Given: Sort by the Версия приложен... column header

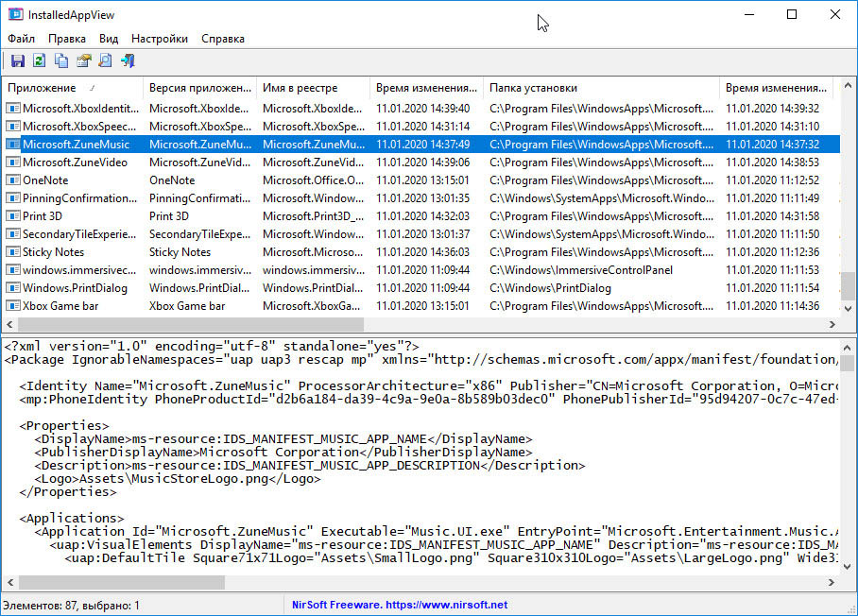Looking at the screenshot, I should click(x=199, y=88).
